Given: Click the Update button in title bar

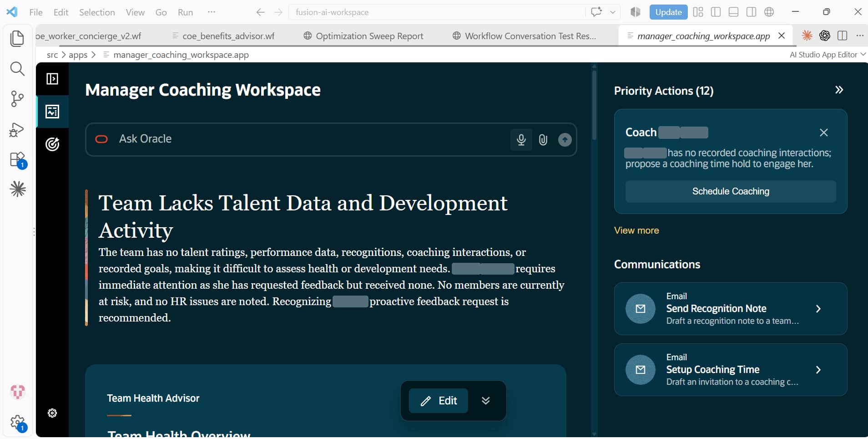Looking at the screenshot, I should 668,12.
